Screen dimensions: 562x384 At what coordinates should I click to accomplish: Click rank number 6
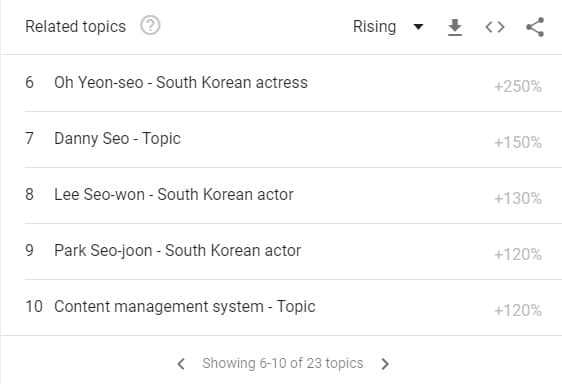[29, 82]
